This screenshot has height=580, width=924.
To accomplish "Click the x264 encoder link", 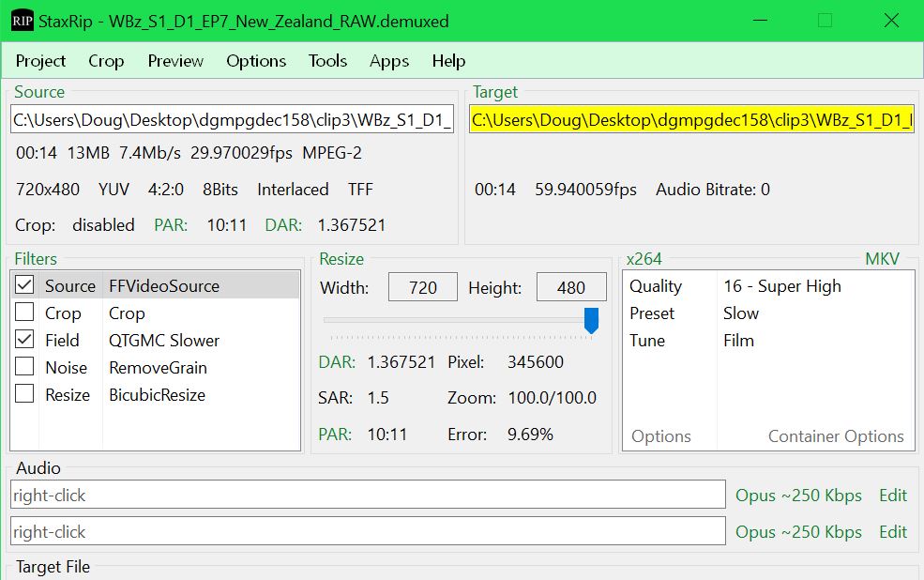I will [x=644, y=259].
